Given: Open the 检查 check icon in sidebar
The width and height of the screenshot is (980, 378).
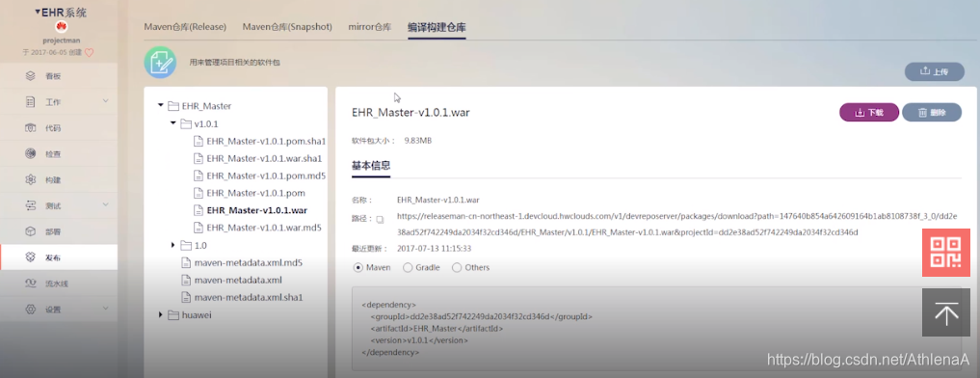Looking at the screenshot, I should [x=31, y=154].
